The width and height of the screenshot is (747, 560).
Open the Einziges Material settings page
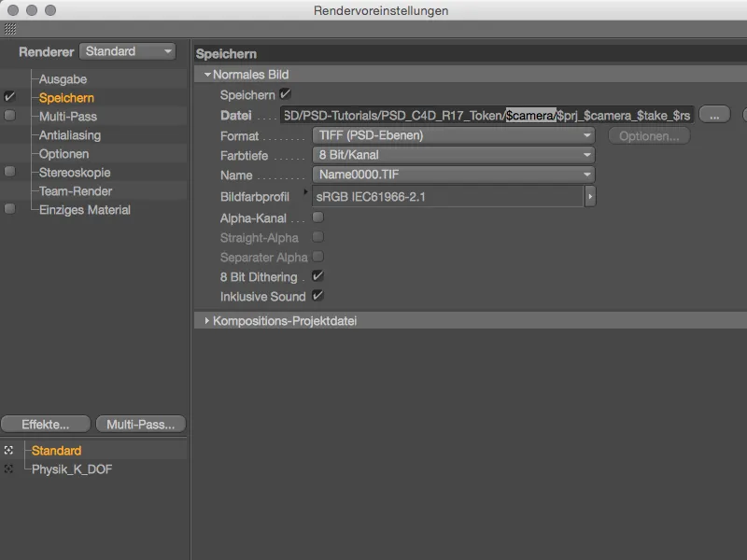[x=84, y=209]
